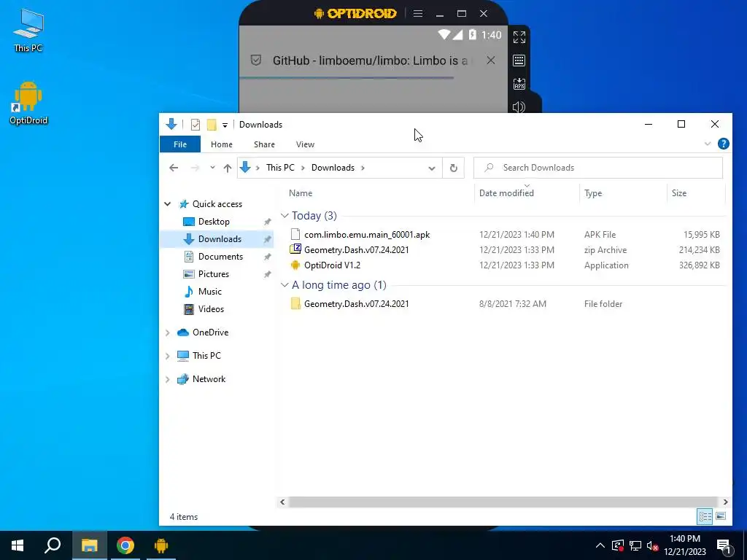This screenshot has height=560, width=747.
Task: Sort by Type column header
Action: click(593, 192)
